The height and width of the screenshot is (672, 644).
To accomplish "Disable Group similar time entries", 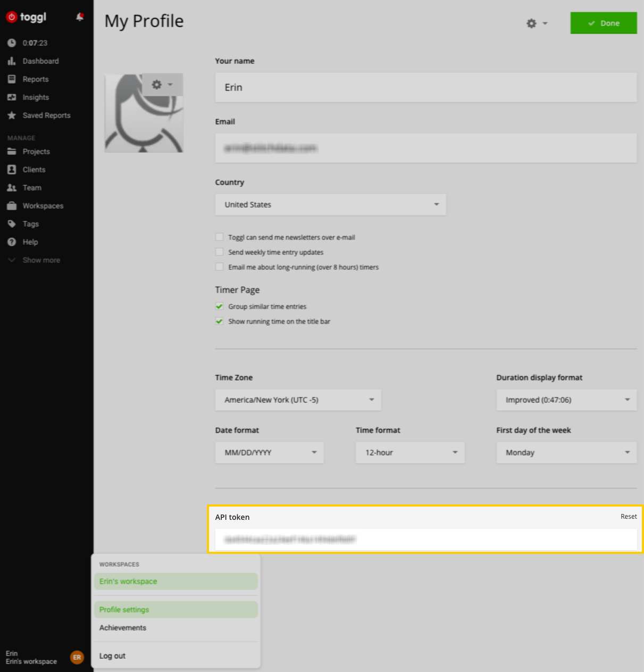I will point(219,306).
